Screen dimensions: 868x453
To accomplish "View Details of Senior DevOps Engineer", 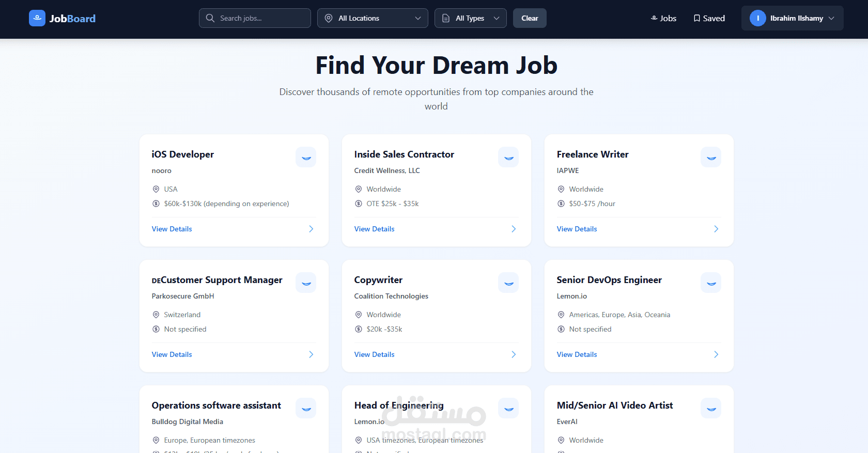I will 577,354.
